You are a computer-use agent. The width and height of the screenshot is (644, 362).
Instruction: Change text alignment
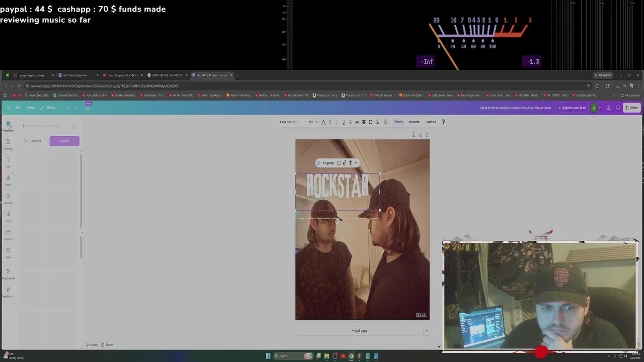(364, 122)
